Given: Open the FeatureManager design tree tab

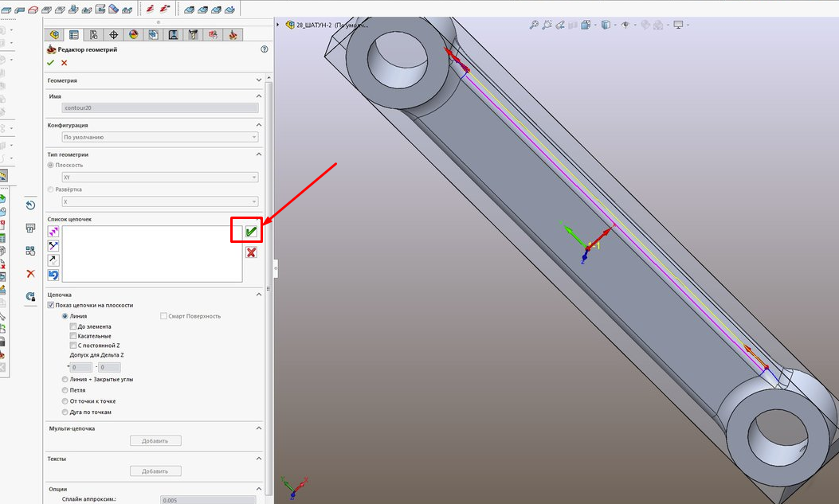Looking at the screenshot, I should (54, 35).
